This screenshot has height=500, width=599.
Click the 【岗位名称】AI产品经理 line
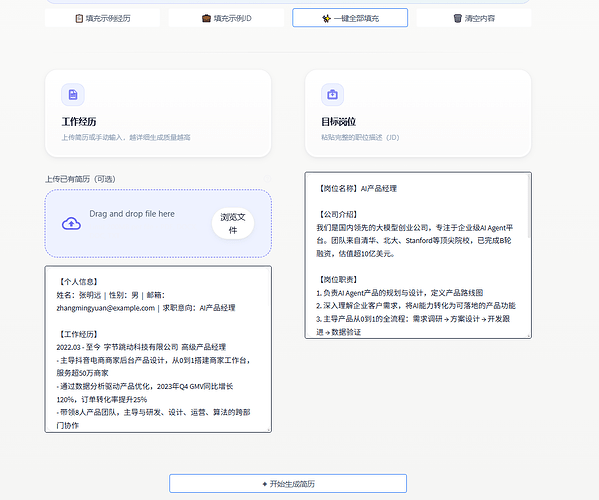[356, 188]
